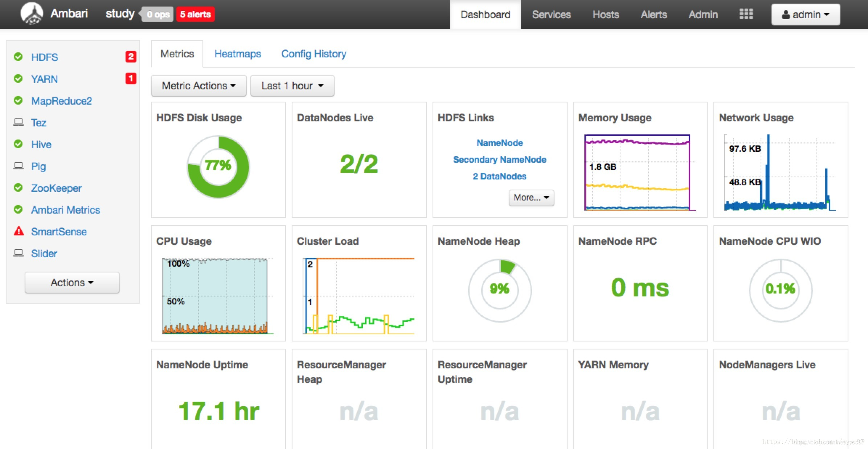Click the Pig client laptop icon
Viewport: 868px width, 449px height.
coord(19,166)
